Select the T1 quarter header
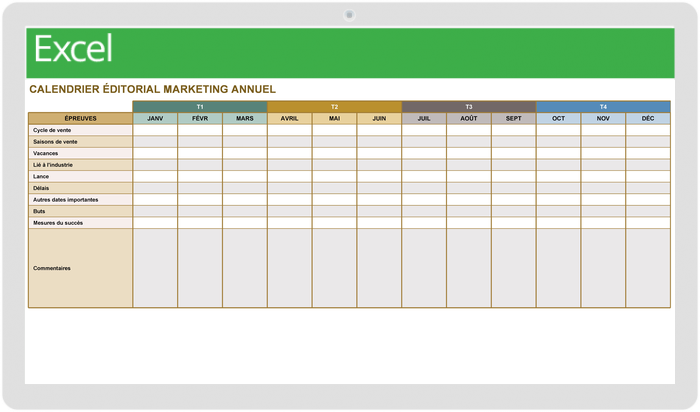The height and width of the screenshot is (412, 700). point(200,107)
